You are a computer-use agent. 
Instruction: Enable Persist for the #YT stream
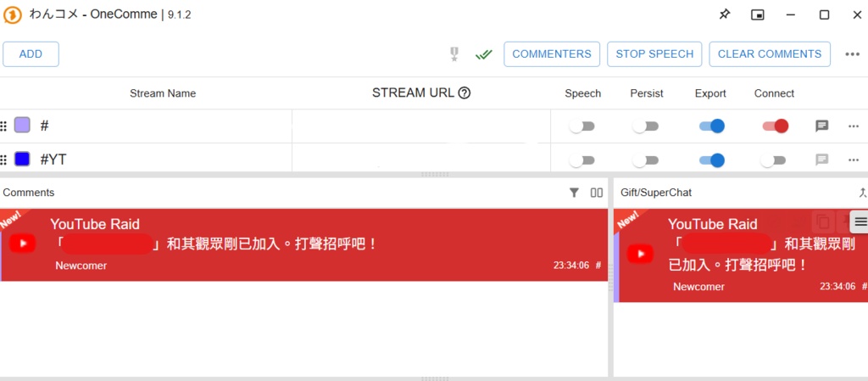(645, 160)
